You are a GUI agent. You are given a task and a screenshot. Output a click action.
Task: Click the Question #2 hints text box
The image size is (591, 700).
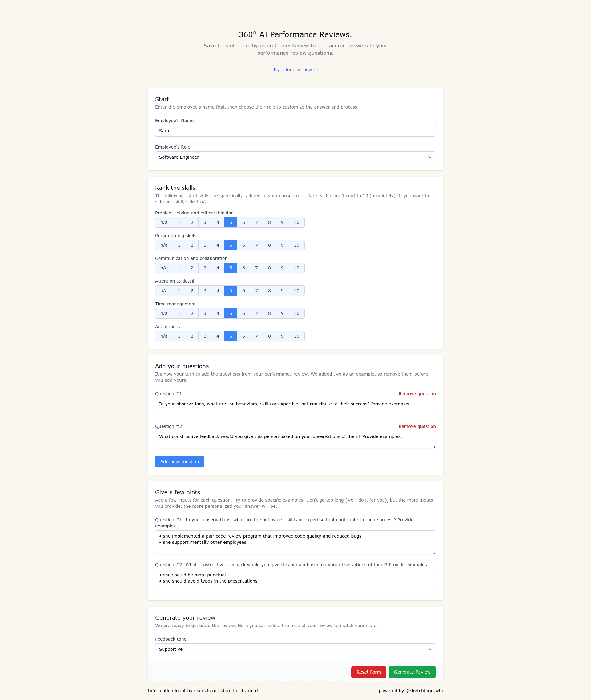point(295,581)
